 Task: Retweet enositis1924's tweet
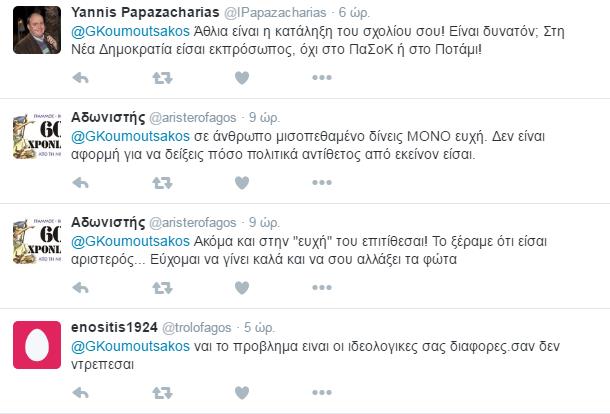pyautogui.click(x=162, y=393)
